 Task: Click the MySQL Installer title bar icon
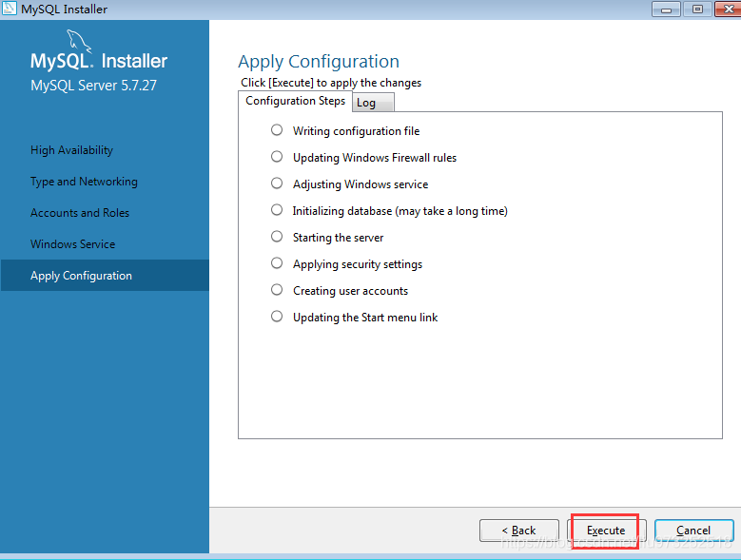9,9
